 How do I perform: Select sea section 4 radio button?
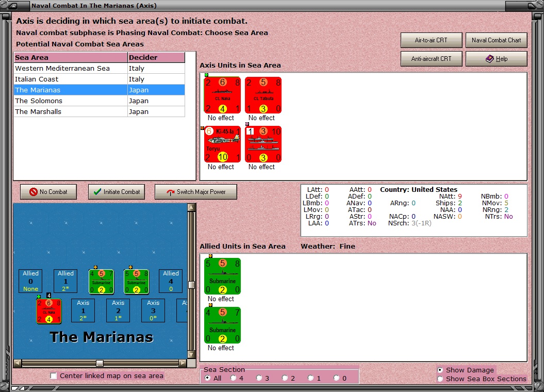tap(233, 378)
